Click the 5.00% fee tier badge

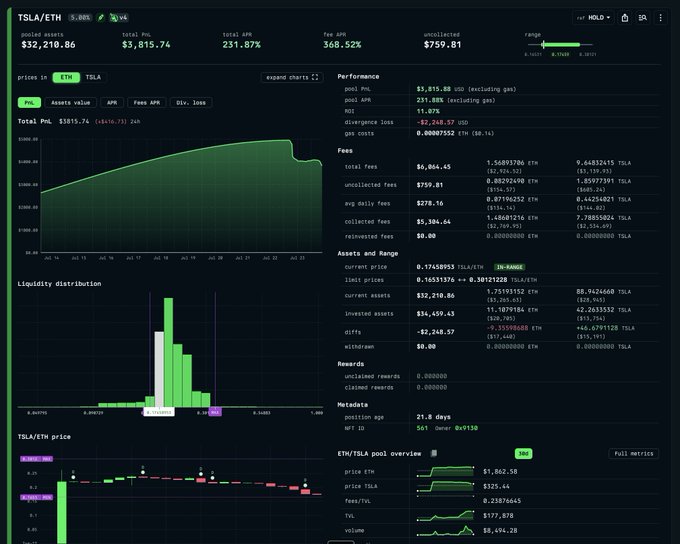point(80,18)
